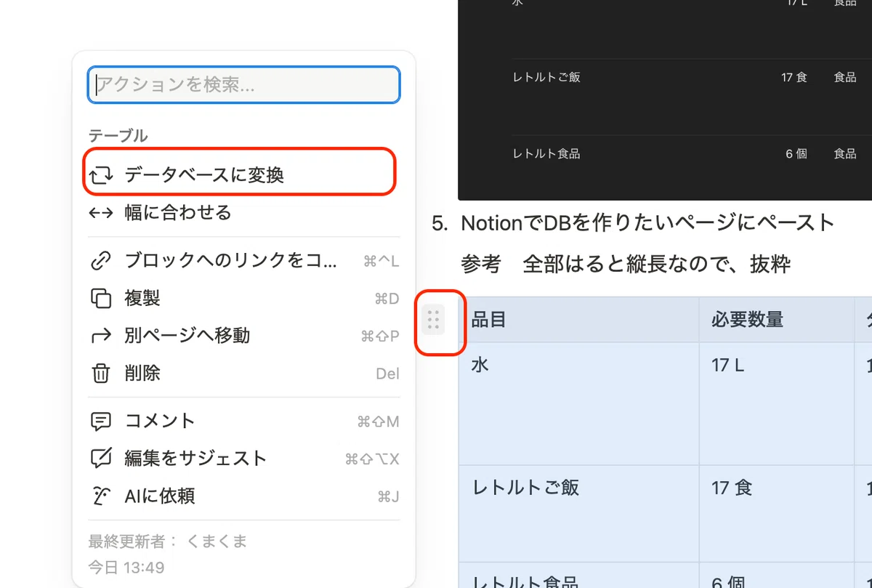Select 編集をサジェスト entry

(x=243, y=459)
